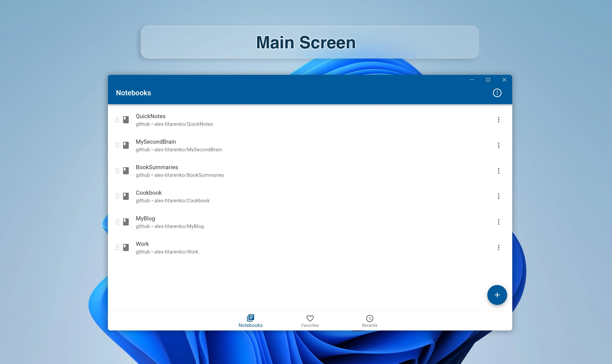Click the Work notebook book icon

pos(126,247)
